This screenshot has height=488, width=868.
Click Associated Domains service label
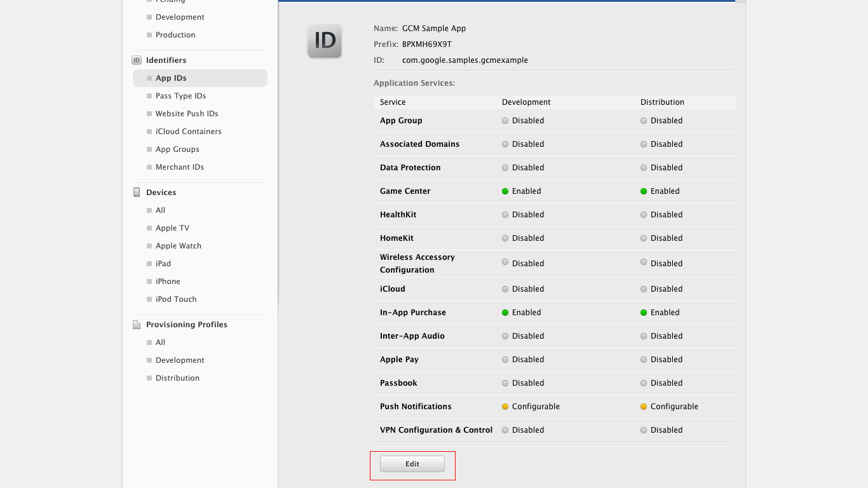[419, 144]
